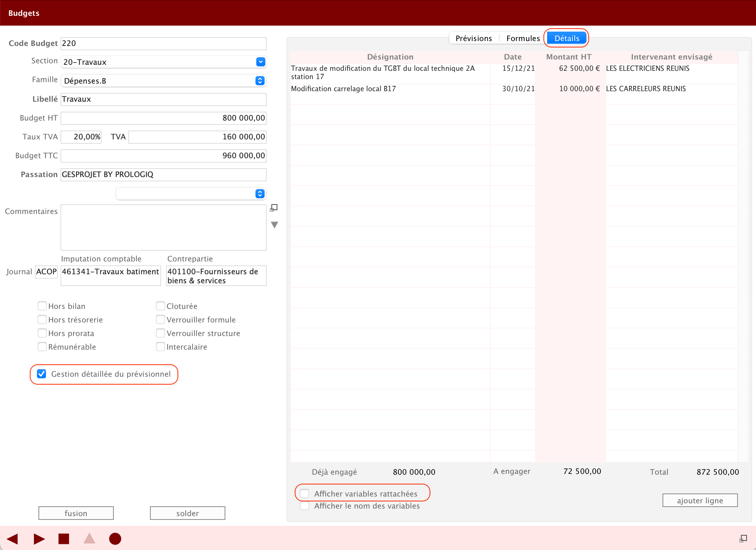Open the comments expand window icon
This screenshot has width=756, height=550.
(x=274, y=208)
